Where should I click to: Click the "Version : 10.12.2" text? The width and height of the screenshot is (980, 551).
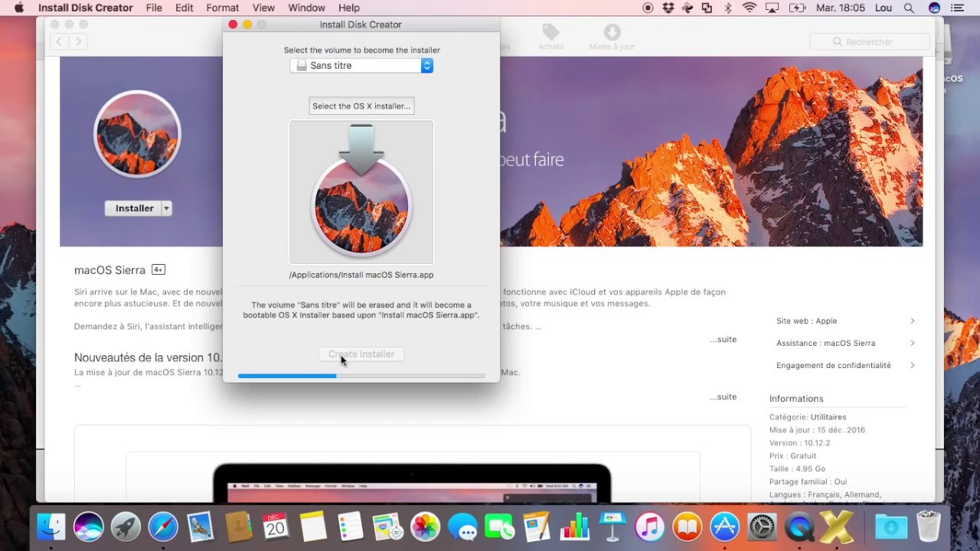(x=799, y=443)
